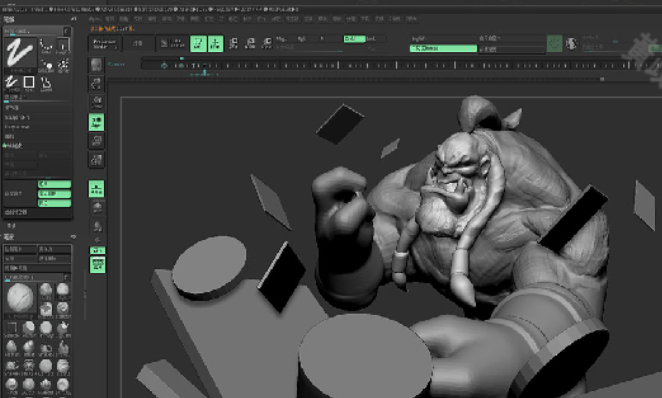Viewport: 662px width, 398px height.
Task: Toggle the small green button above frame button
Action: [x=98, y=250]
